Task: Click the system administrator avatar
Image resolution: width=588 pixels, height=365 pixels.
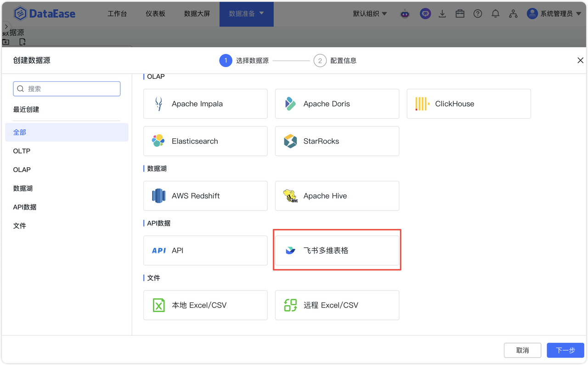Action: (x=532, y=14)
